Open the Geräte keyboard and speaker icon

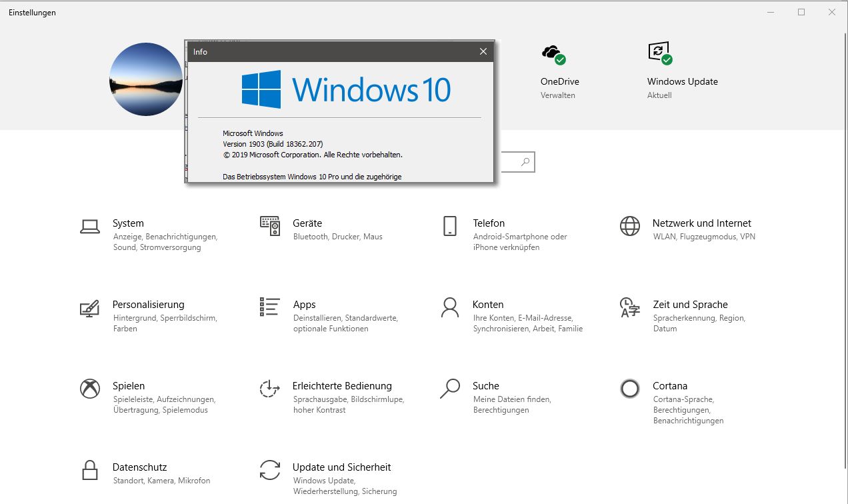pos(270,227)
